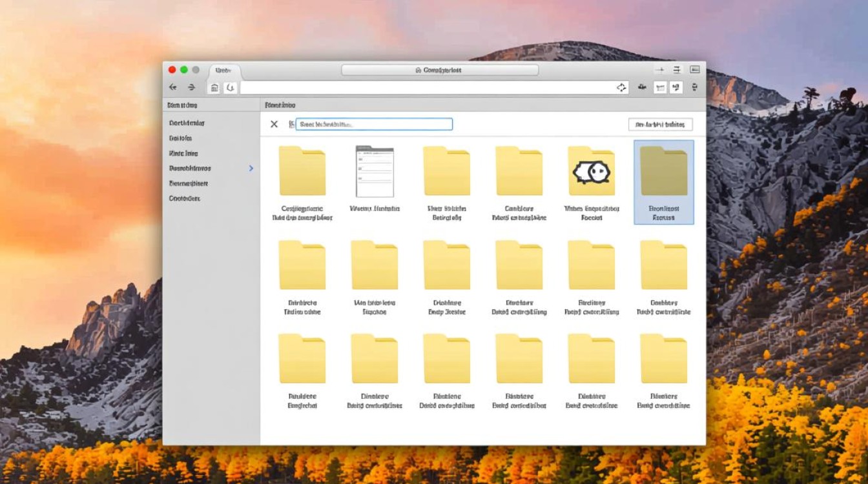Select the browser tab at the top left
868x484 pixels.
pyautogui.click(x=223, y=70)
